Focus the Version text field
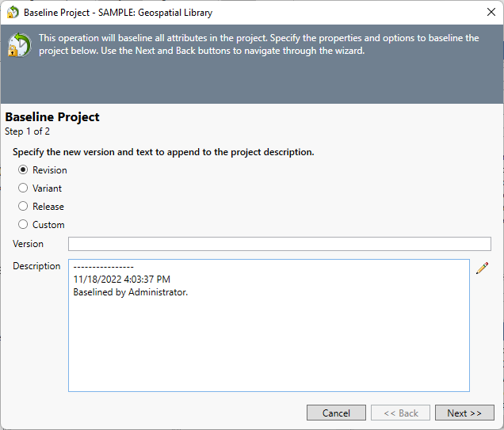The image size is (504, 430). (x=279, y=244)
